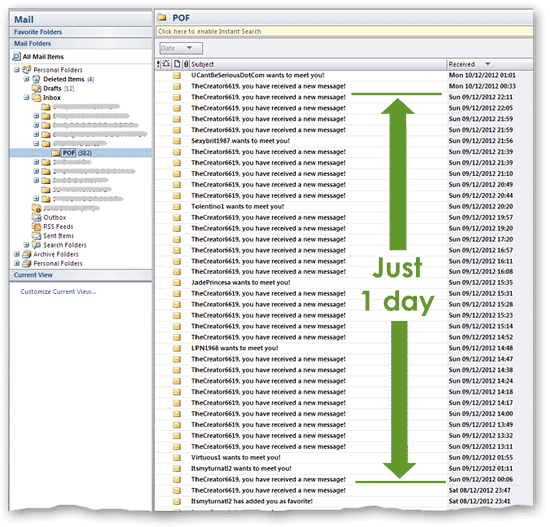Select message received Sun 09/12/2012 00:06
Image resolution: width=550 pixels, height=527 pixels.
pos(344,480)
